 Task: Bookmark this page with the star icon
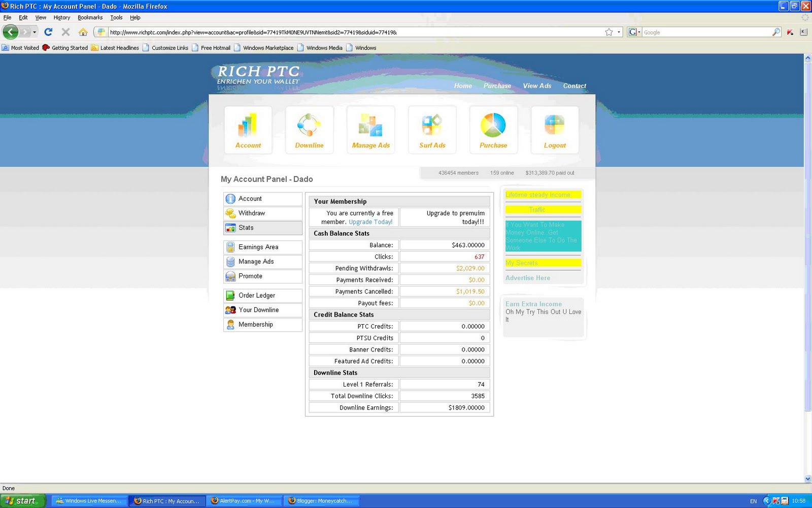(609, 32)
